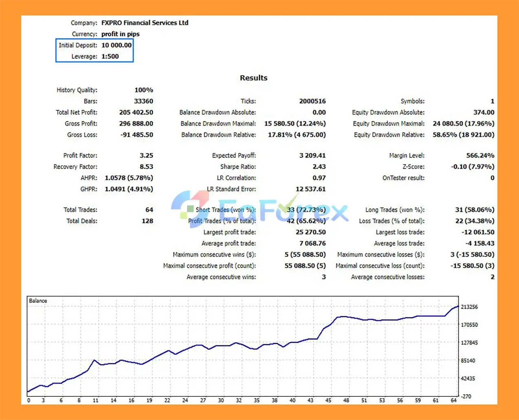Select Largest profit trade value 25 270.50

[310, 232]
